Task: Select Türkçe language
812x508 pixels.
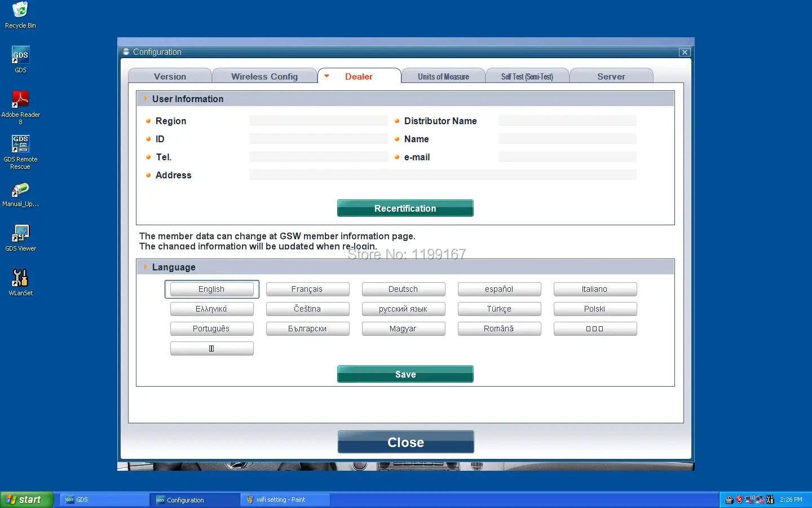Action: (x=499, y=309)
